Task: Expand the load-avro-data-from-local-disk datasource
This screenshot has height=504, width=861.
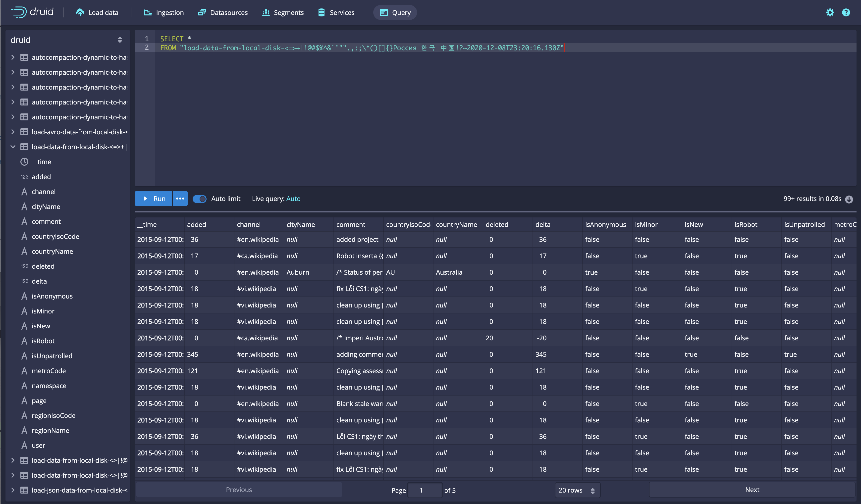Action: point(13,132)
